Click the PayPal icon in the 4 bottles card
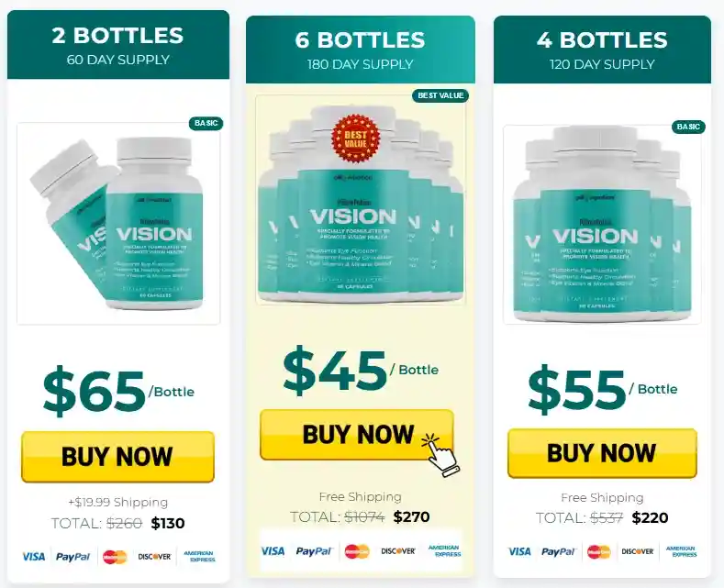 point(558,551)
